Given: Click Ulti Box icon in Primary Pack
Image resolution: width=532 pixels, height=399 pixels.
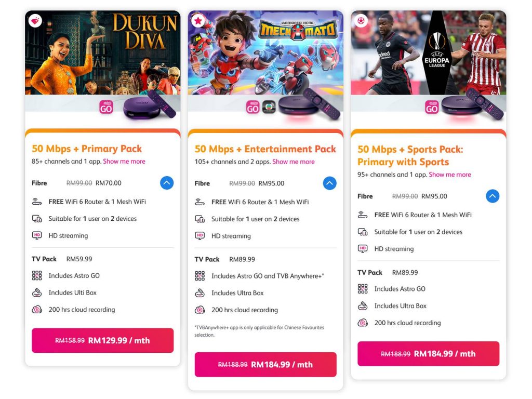Looking at the screenshot, I should 37,292.
